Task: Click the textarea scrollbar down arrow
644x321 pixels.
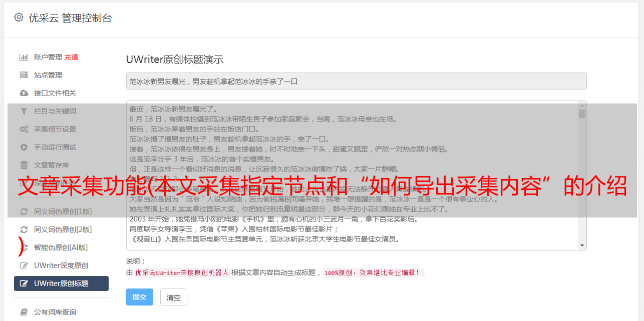Action: coord(582,245)
